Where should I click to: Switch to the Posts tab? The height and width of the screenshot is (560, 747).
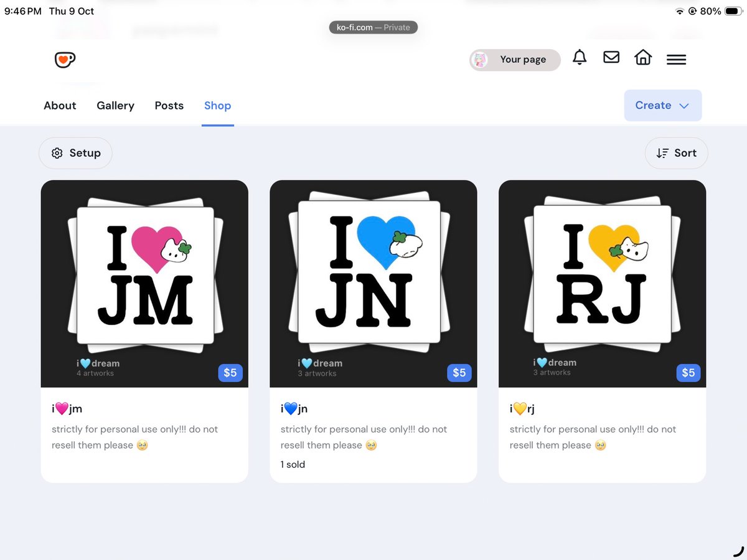coord(169,106)
